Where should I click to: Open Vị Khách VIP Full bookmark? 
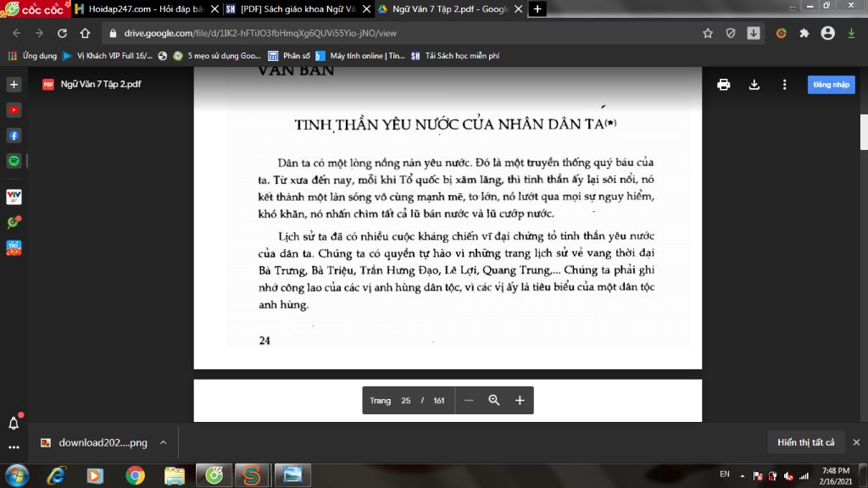pos(108,56)
